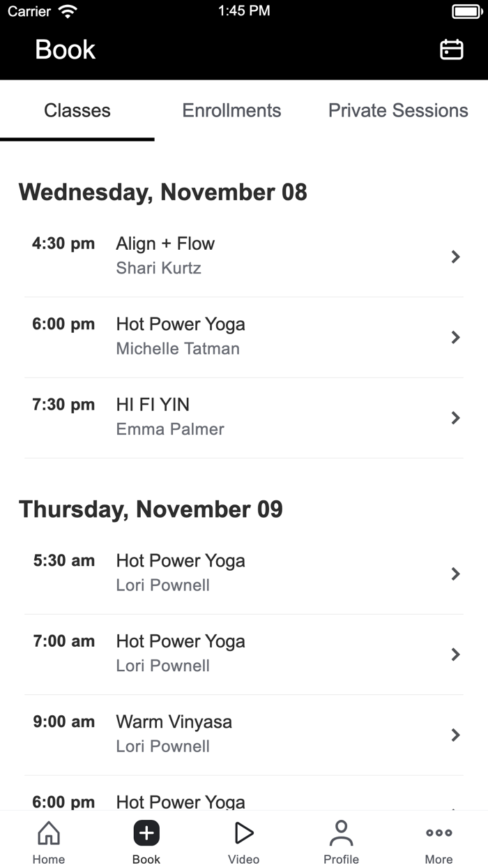Open the Private Sessions tab
The image size is (488, 868).
(398, 110)
